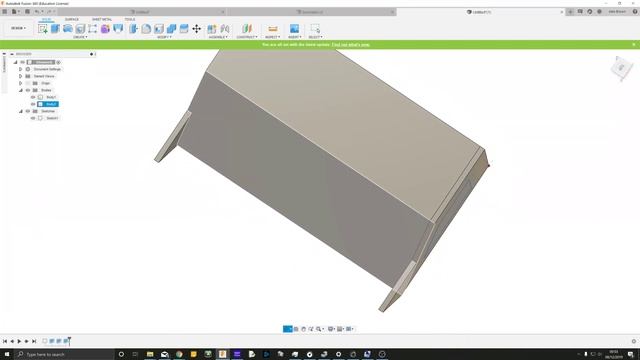Collapse the Bodies folder
This screenshot has width=640, height=360.
click(20, 90)
